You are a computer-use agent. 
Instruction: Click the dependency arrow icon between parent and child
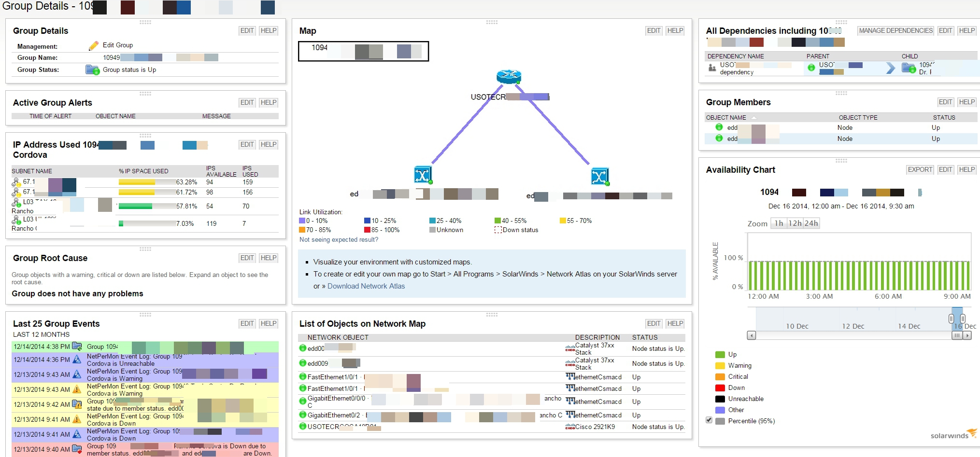890,68
